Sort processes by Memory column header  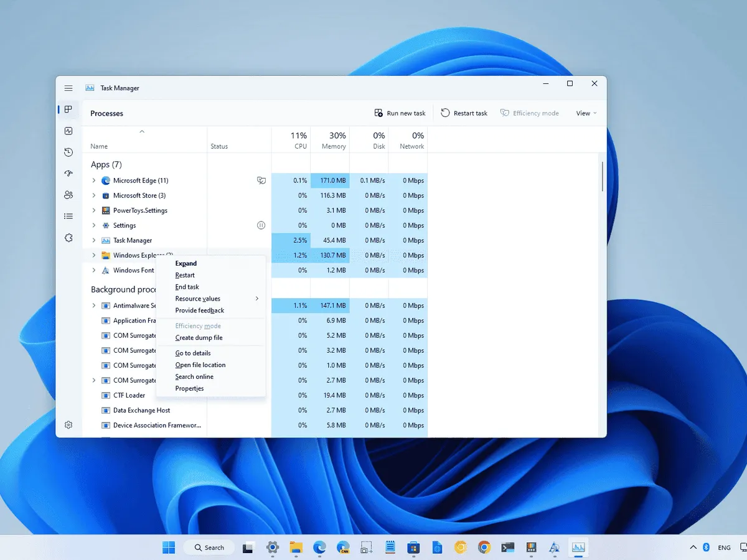click(x=330, y=141)
